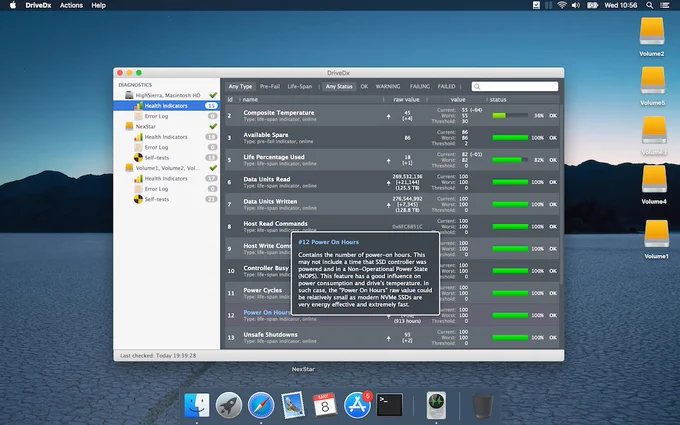
Task: Filter indicators by Life-Span type
Action: 299,86
